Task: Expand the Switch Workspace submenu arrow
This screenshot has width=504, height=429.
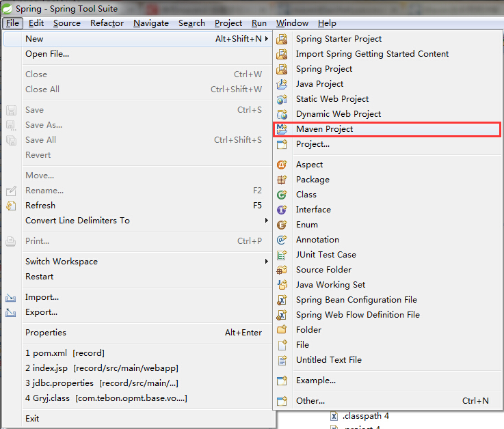Action: [x=267, y=262]
